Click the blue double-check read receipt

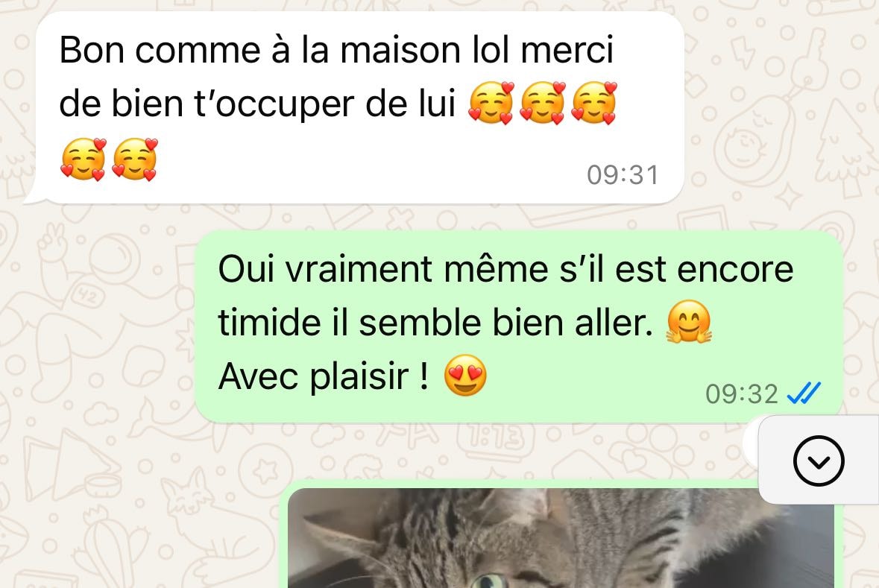pyautogui.click(x=804, y=393)
